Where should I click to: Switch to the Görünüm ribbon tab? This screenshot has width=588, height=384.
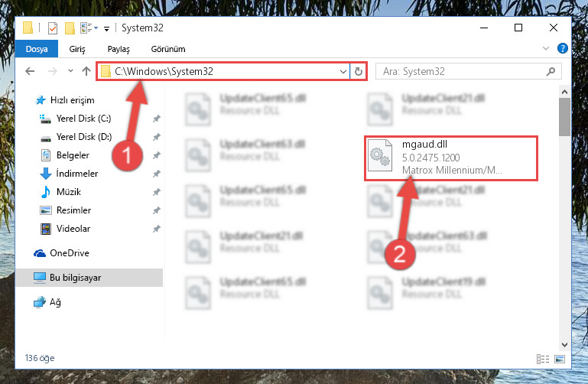point(168,49)
